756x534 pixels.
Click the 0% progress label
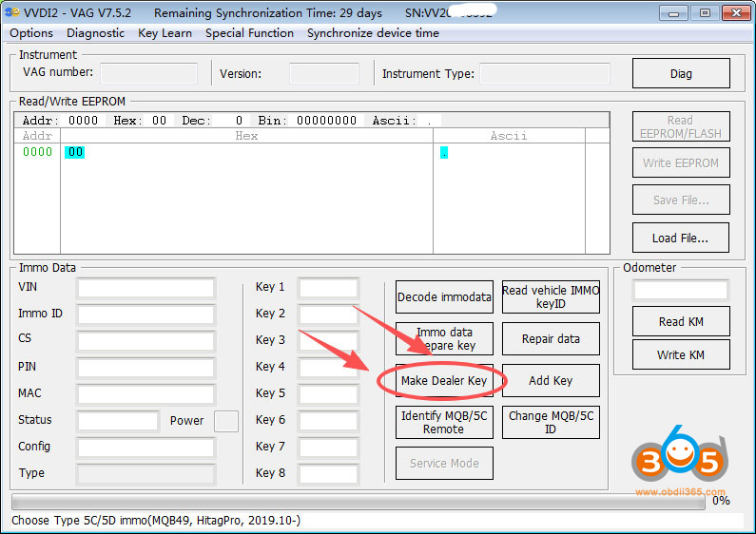point(721,501)
